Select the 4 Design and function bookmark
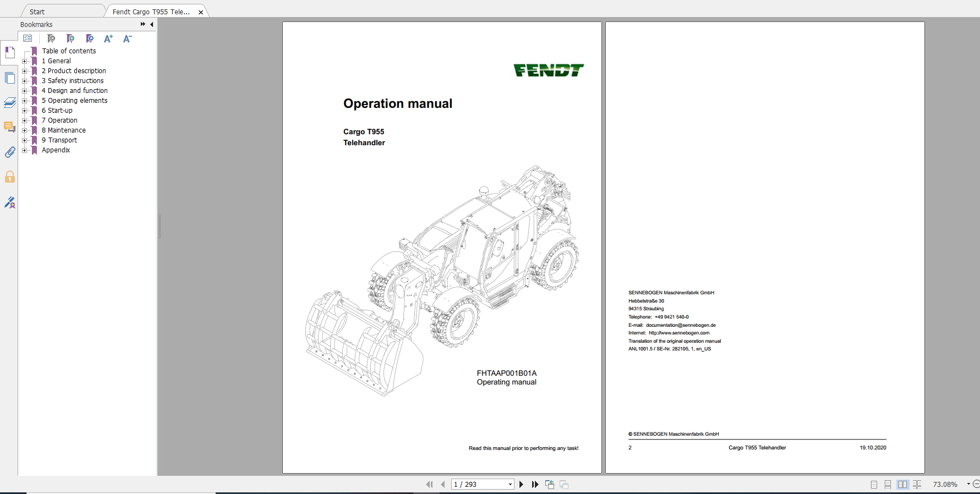The image size is (980, 494). tap(75, 91)
